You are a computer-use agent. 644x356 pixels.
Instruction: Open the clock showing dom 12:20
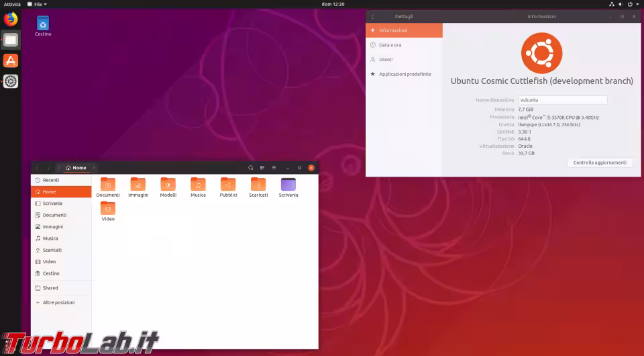[x=333, y=4]
